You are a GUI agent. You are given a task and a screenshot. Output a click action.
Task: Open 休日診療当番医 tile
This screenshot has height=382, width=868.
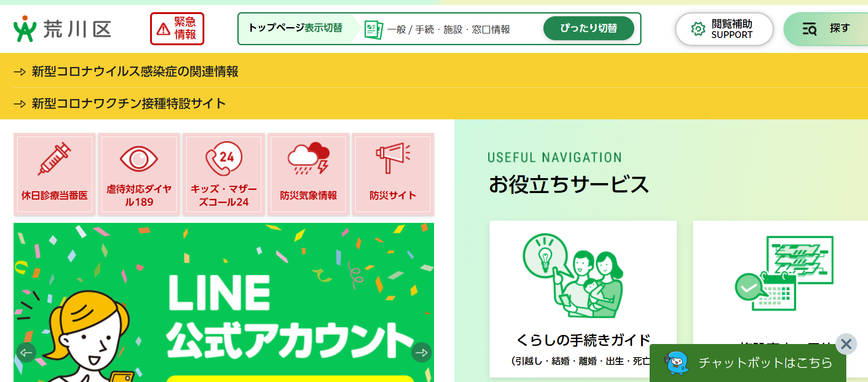[x=55, y=174]
